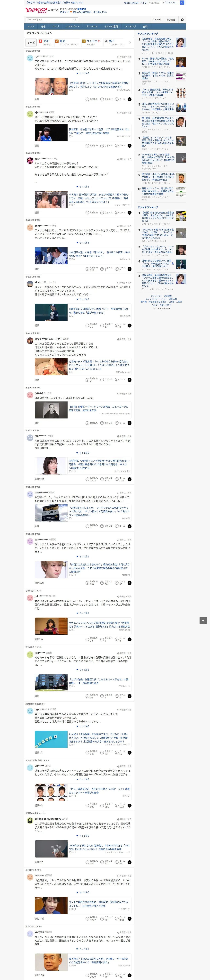Open ランキング navigation tab
210x980 pixels.
tap(130, 27)
